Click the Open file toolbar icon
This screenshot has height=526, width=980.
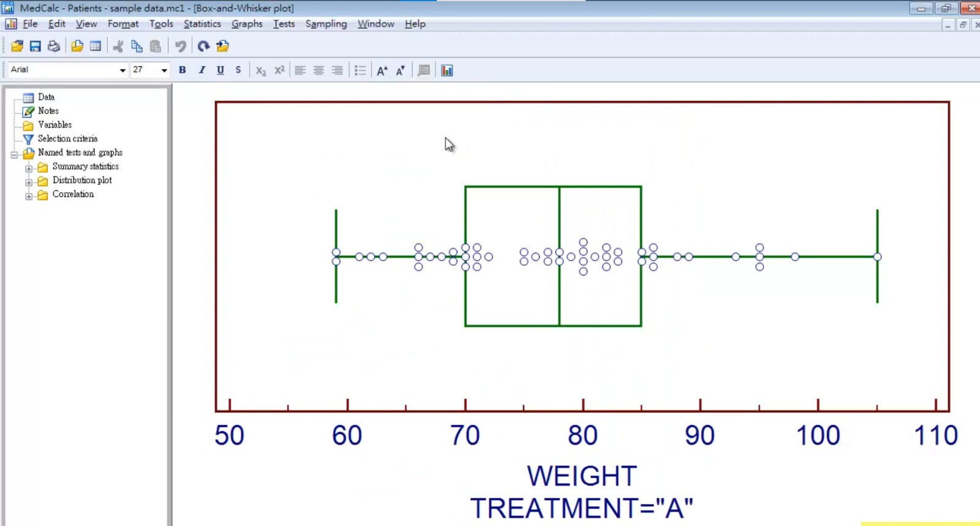pos(17,46)
